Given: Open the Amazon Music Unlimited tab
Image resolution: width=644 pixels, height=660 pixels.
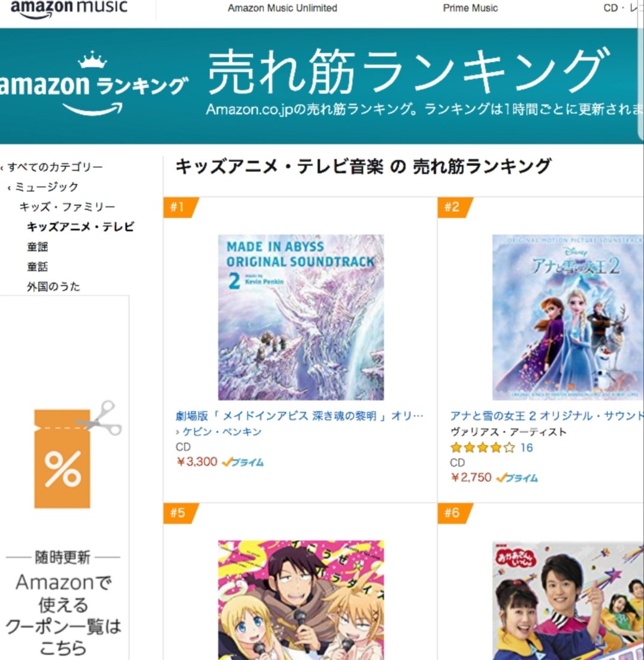Looking at the screenshot, I should (x=282, y=8).
